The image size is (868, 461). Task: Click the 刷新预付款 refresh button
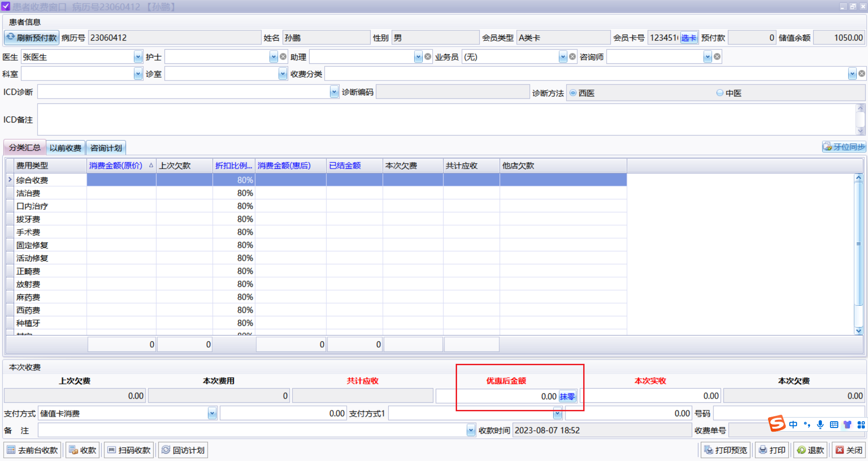[32, 38]
